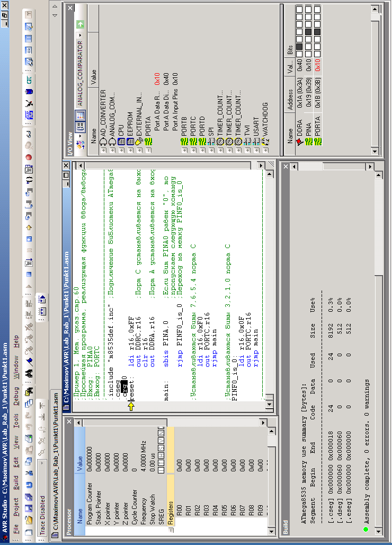
Task: Click the green arrow icon in I/O View
Action: tap(80, 24)
